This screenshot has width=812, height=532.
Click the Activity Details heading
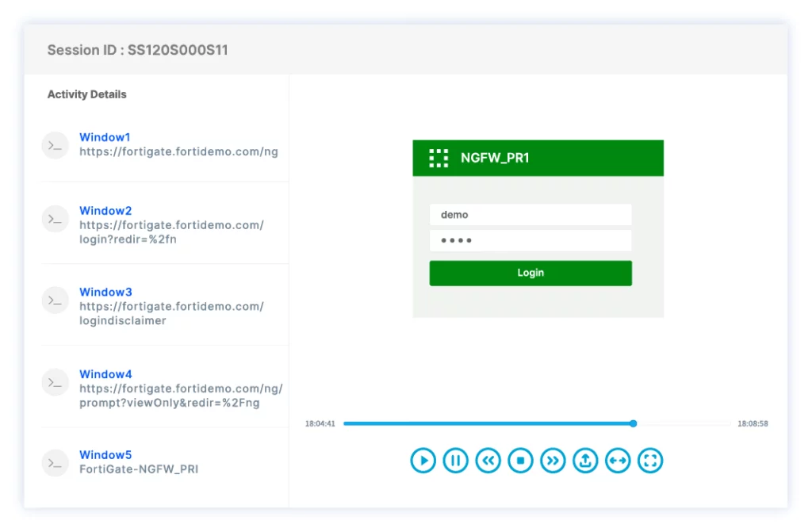(x=87, y=94)
